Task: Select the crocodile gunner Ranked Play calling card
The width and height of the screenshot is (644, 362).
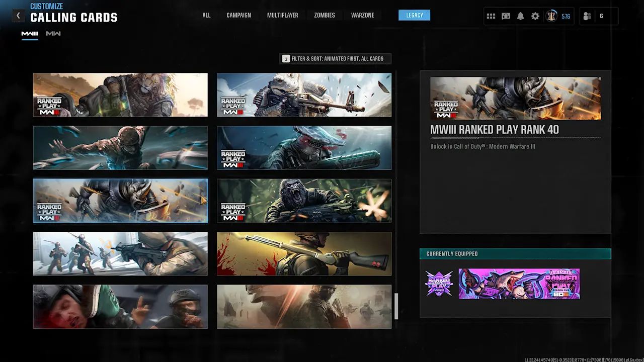Action: pyautogui.click(x=304, y=95)
